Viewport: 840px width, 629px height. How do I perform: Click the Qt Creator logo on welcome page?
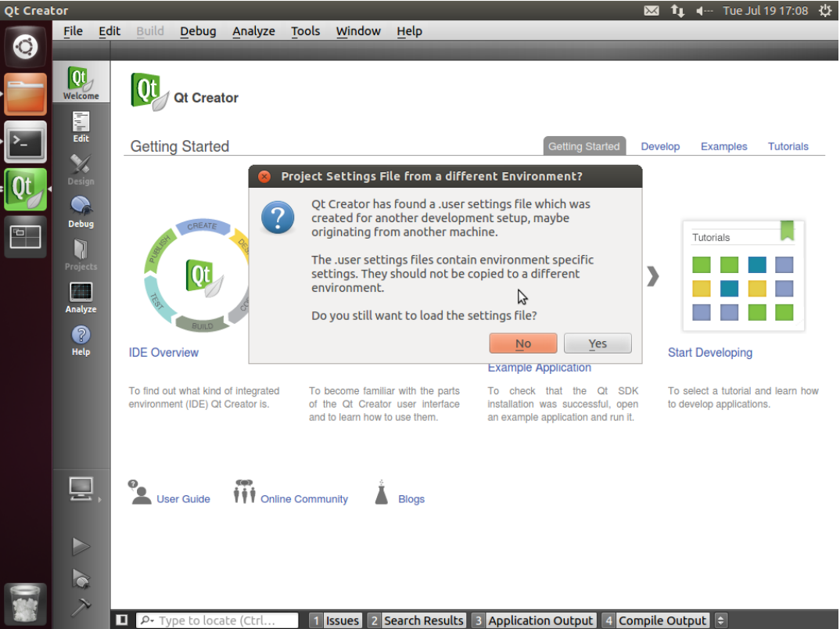[149, 92]
